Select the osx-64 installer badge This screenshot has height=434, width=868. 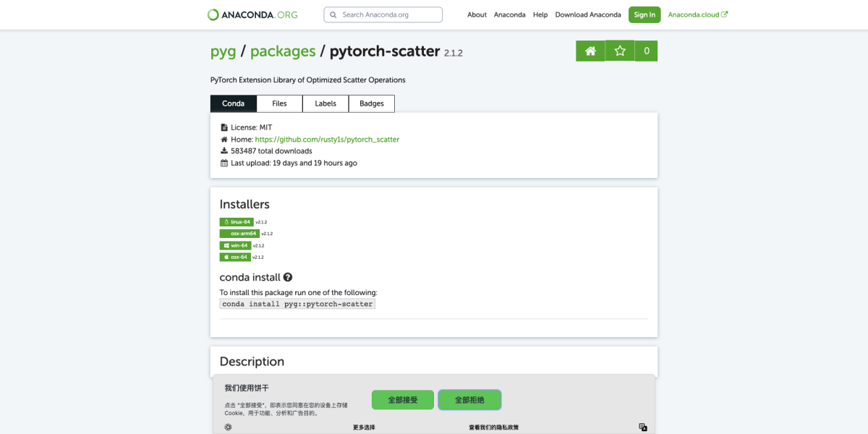[237, 257]
